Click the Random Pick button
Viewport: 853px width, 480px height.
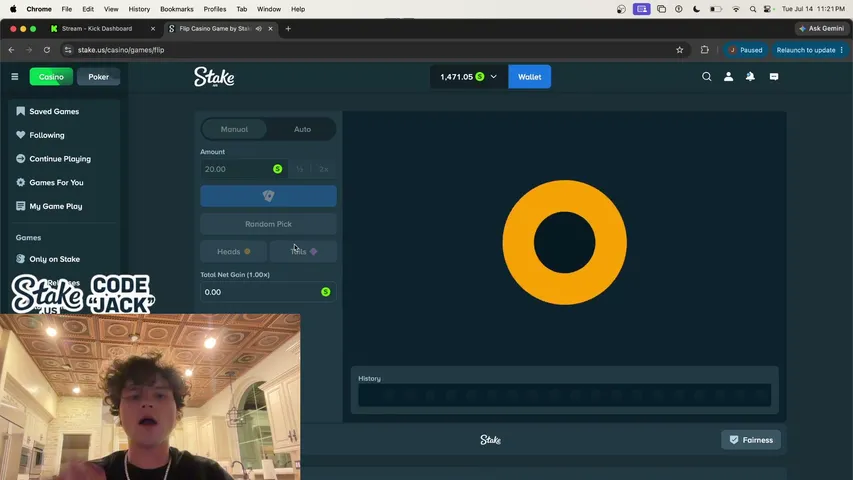pyautogui.click(x=268, y=224)
